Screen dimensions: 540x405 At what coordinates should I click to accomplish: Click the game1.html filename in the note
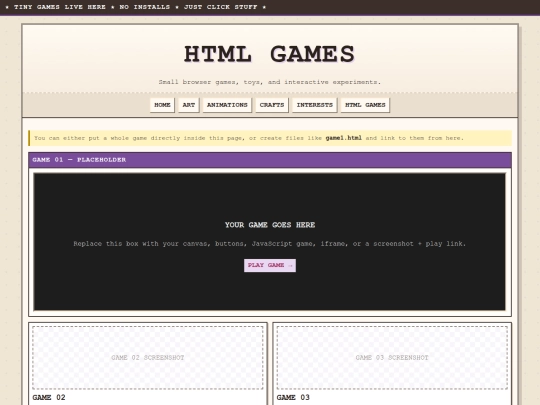click(x=344, y=138)
